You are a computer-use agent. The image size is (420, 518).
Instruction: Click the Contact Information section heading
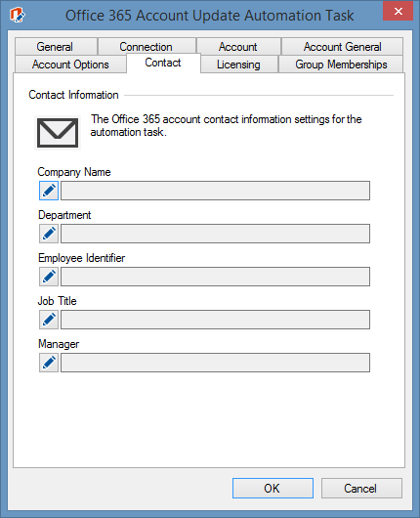click(73, 95)
